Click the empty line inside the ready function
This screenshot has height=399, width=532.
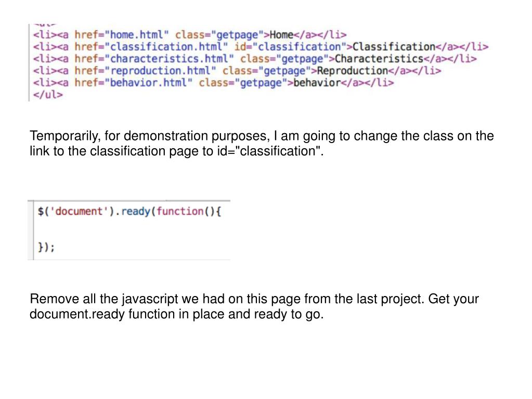pos(130,229)
